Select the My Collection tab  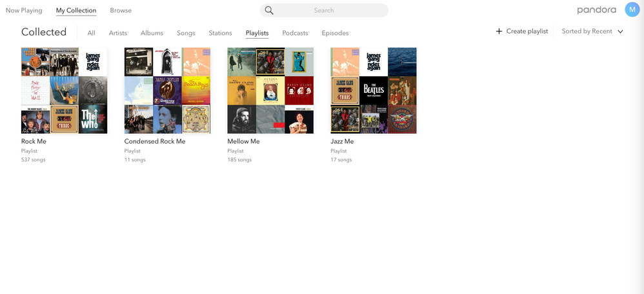click(76, 10)
